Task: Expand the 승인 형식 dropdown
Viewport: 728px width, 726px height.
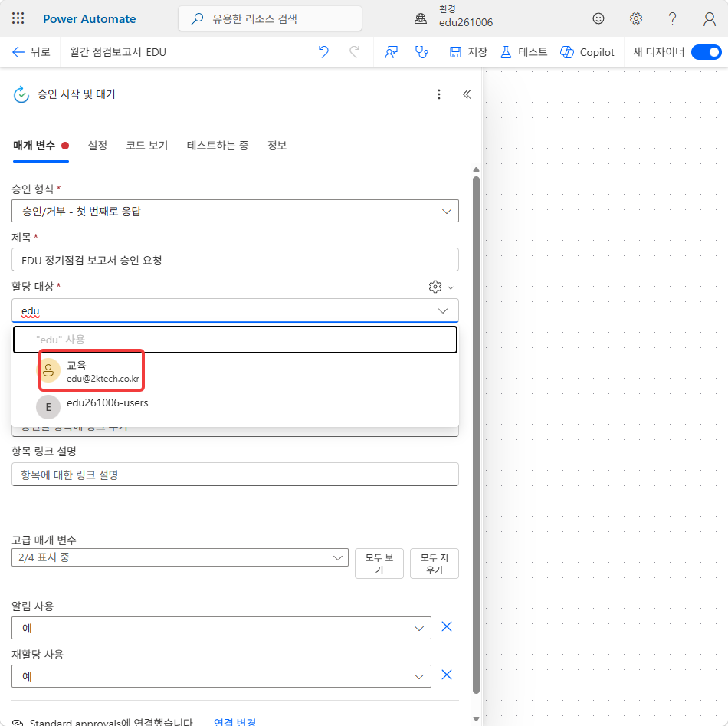Action: (235, 212)
